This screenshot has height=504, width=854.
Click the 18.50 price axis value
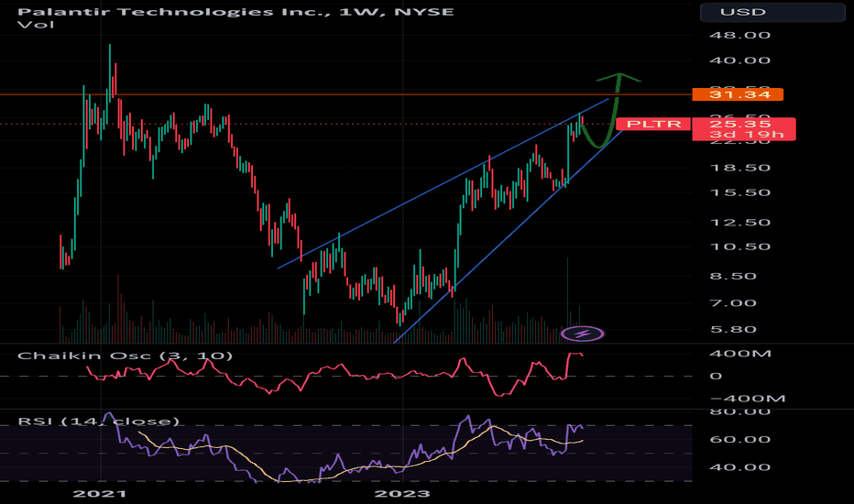point(739,168)
